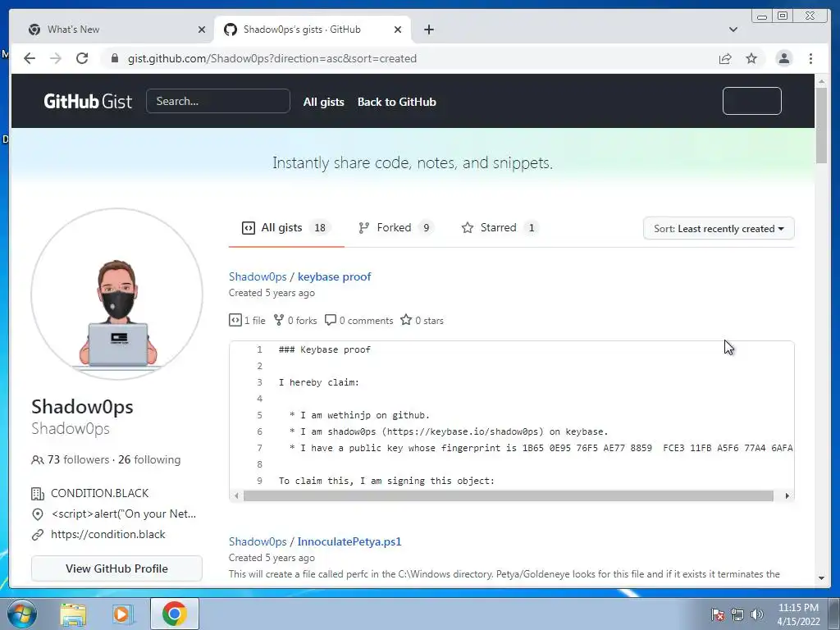Follow the Back to GitHub link
Image resolution: width=840 pixels, height=630 pixels.
[396, 102]
